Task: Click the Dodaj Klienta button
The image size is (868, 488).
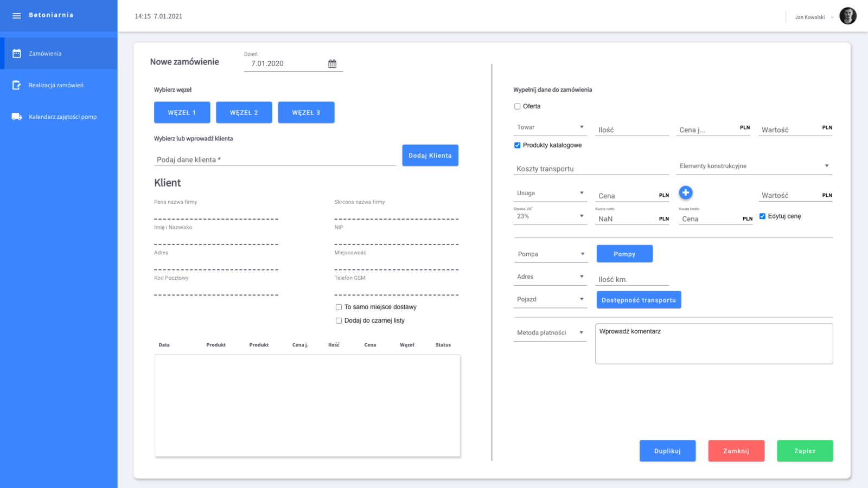Action: coord(430,156)
